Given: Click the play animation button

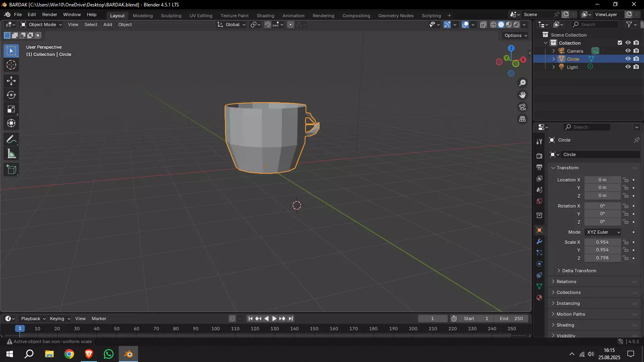Looking at the screenshot, I should (x=275, y=319).
